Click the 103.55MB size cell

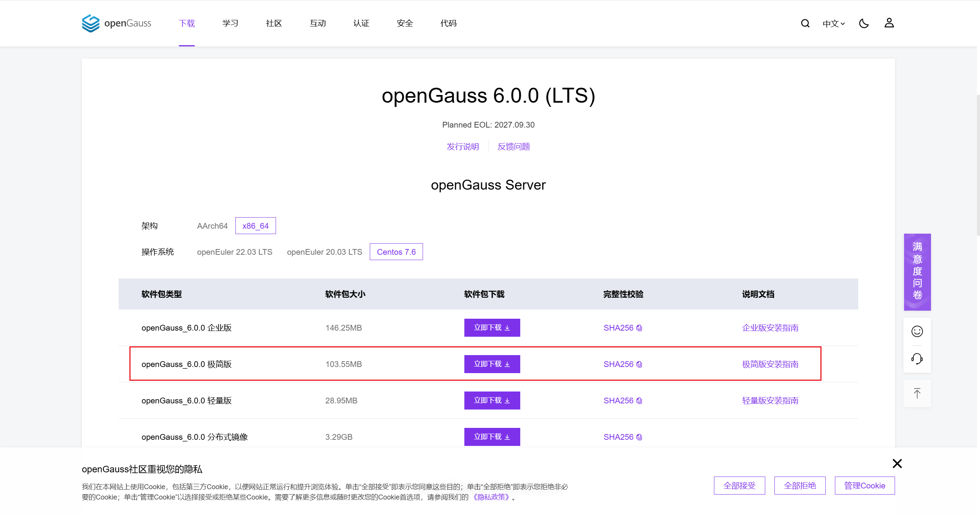[x=343, y=364]
